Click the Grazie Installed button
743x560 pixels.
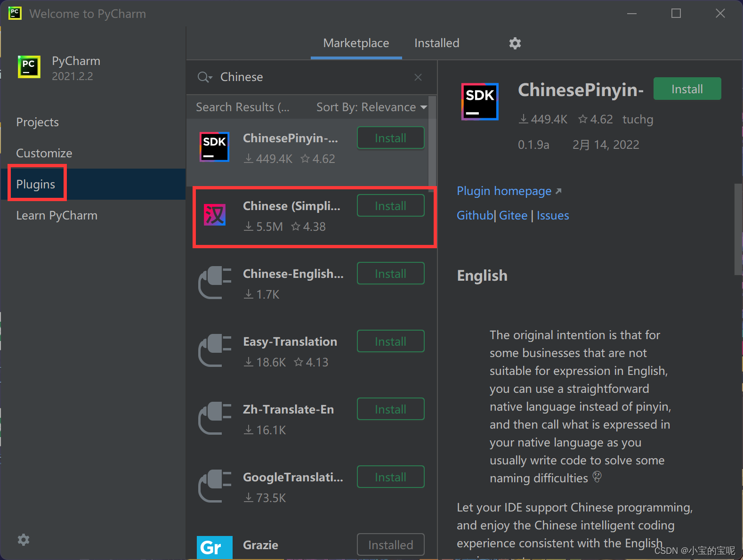coord(390,545)
